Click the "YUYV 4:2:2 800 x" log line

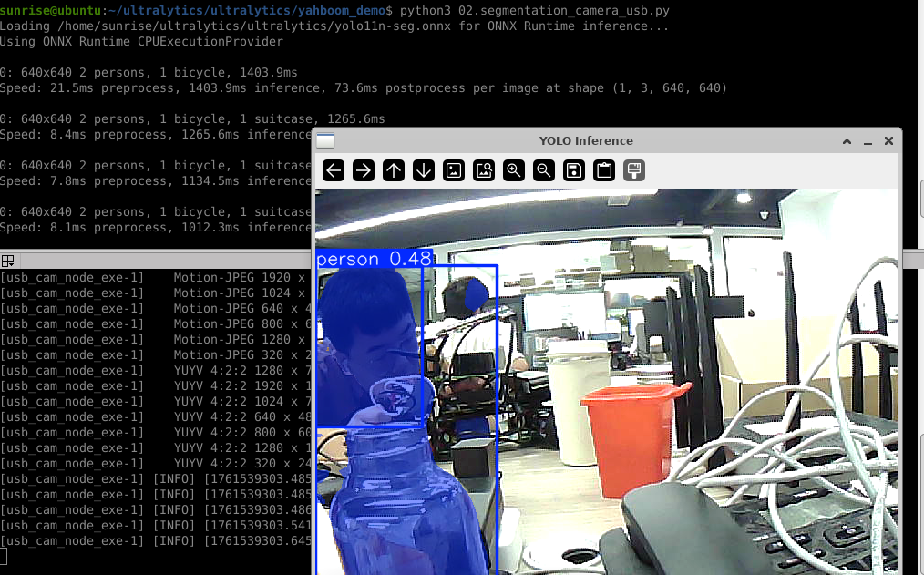(156, 433)
